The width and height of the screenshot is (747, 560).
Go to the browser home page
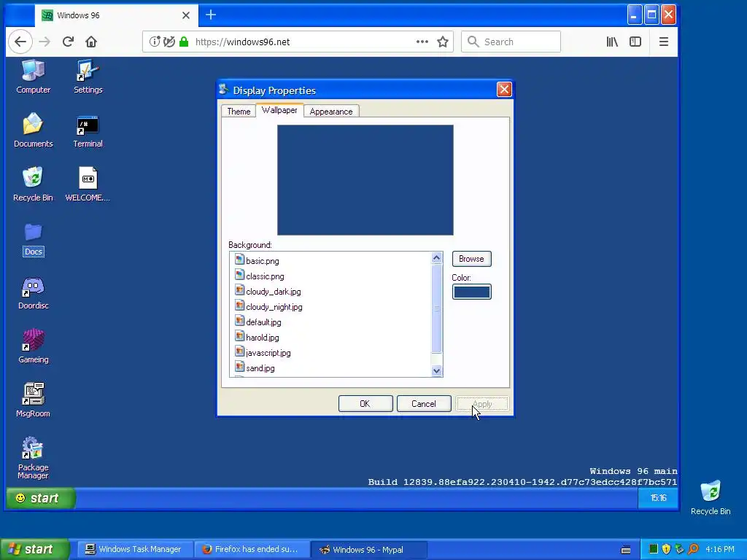click(91, 42)
